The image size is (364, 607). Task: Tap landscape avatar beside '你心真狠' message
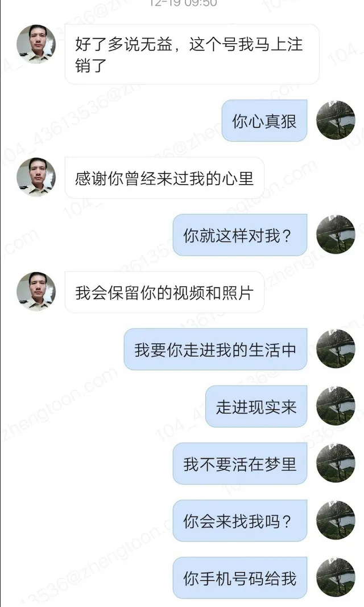[x=336, y=120]
